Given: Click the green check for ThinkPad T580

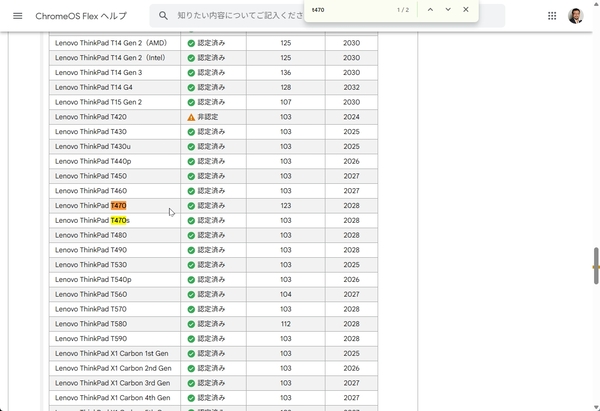Looking at the screenshot, I should tap(191, 324).
